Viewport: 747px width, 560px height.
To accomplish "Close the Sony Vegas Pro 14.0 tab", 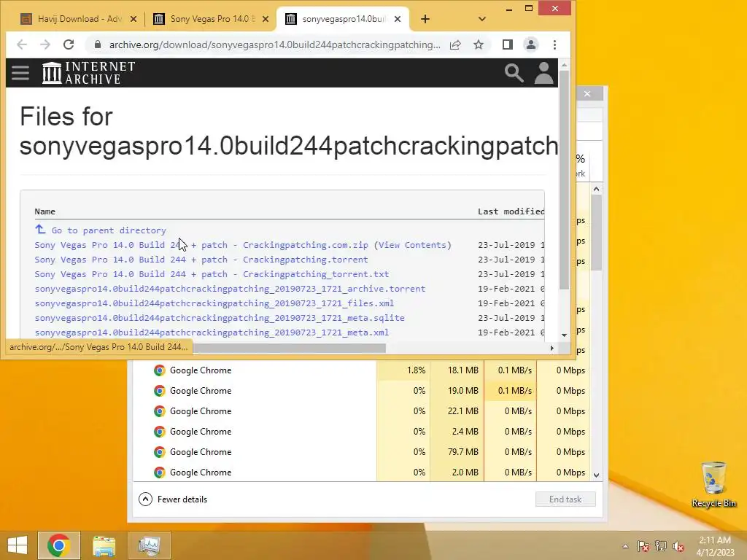I will click(266, 19).
